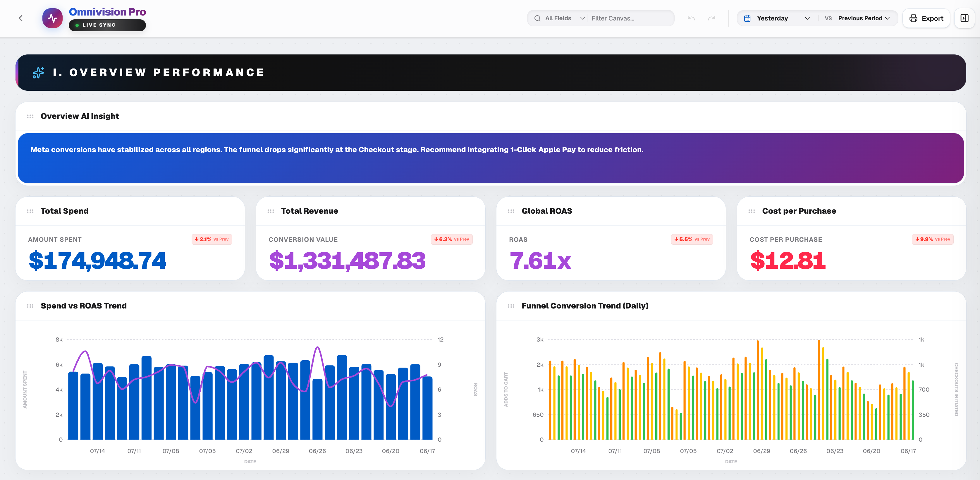Click the back arrow in the header
Screen dimensions: 980x480
20,18
